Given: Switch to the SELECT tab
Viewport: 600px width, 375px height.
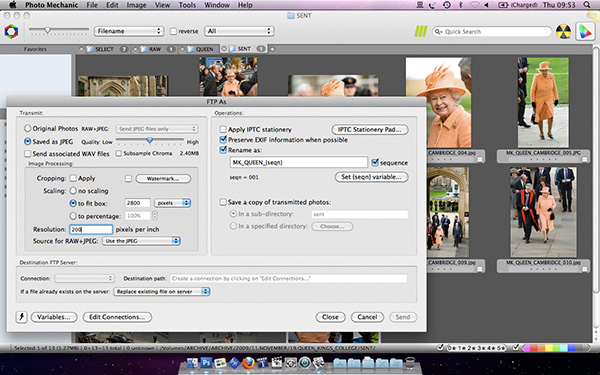Looking at the screenshot, I should click(x=104, y=49).
